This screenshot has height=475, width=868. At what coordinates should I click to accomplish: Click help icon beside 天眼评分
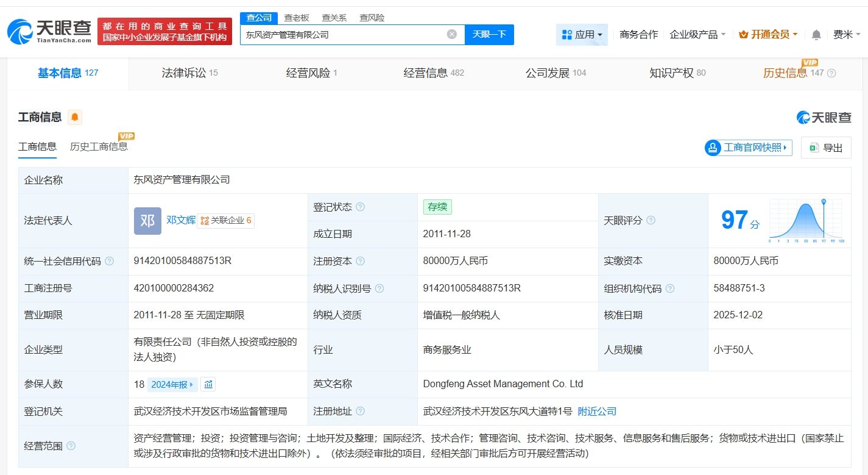pos(651,220)
